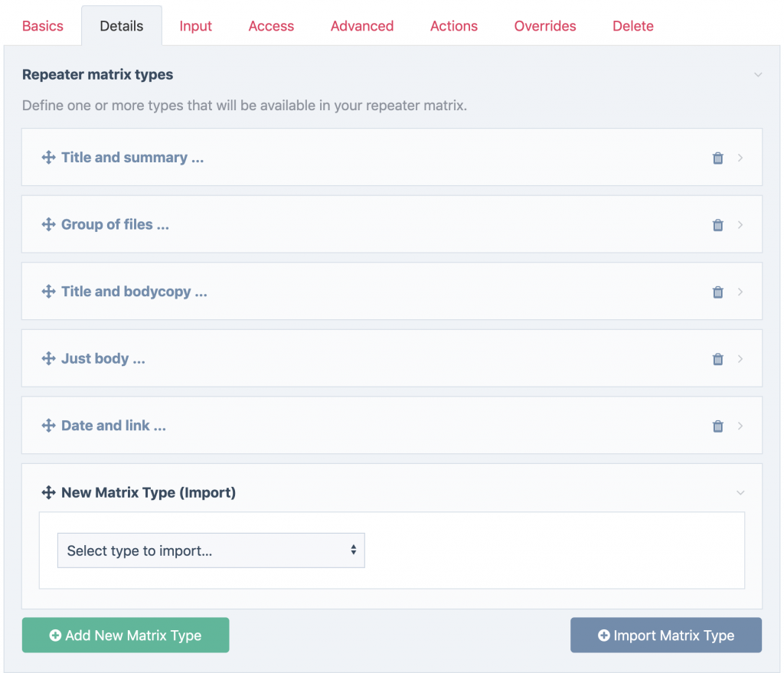Open the Select type to import dropdown
Viewport: 784px width, 673px height.
tap(211, 550)
